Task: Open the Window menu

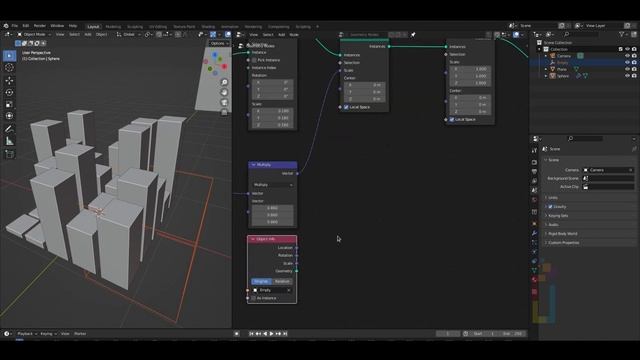Action: pyautogui.click(x=57, y=26)
